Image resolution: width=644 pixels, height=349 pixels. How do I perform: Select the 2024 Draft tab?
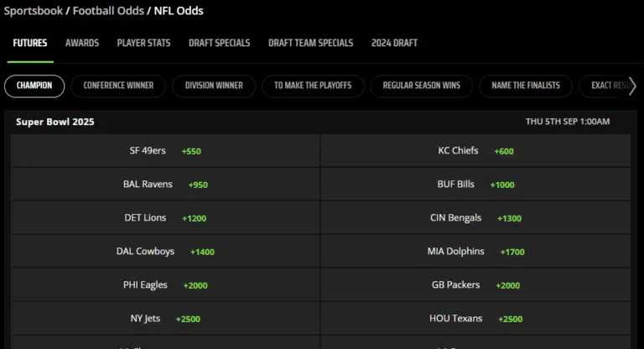394,43
